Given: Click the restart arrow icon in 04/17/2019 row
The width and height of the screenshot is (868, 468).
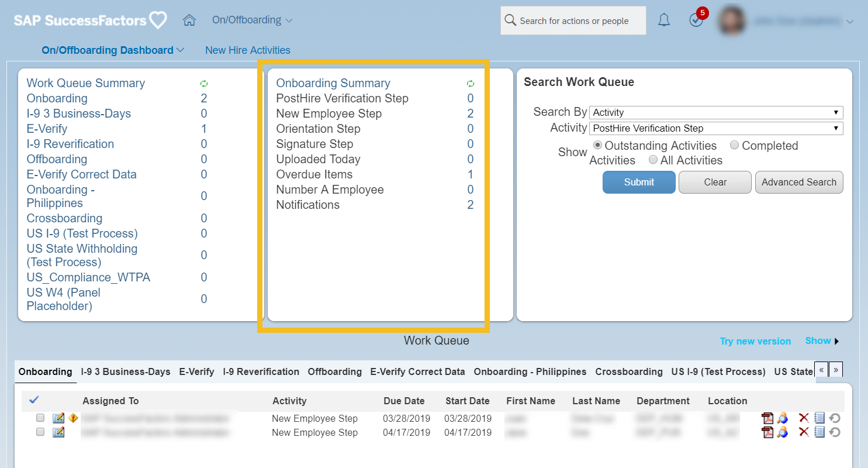Looking at the screenshot, I should click(835, 432).
